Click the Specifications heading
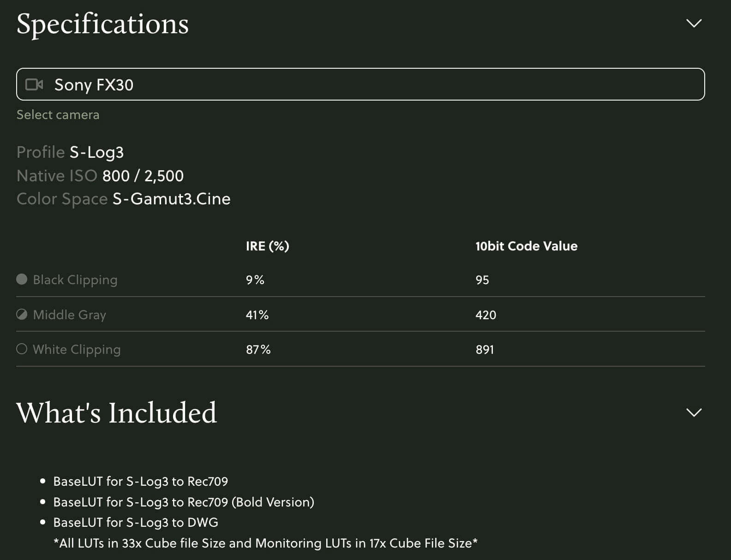 [102, 24]
